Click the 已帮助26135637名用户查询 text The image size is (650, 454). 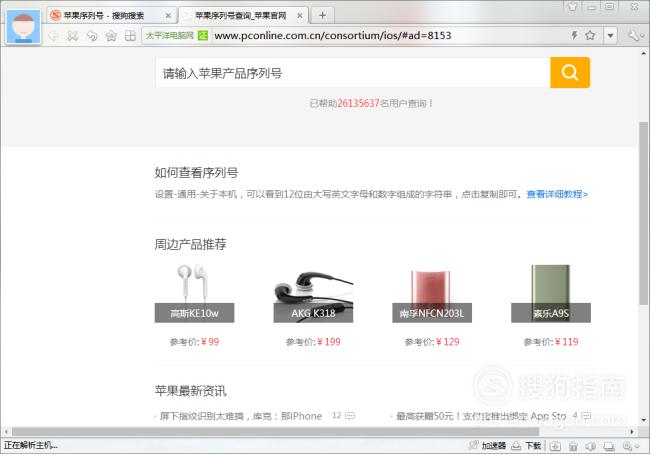(371, 103)
